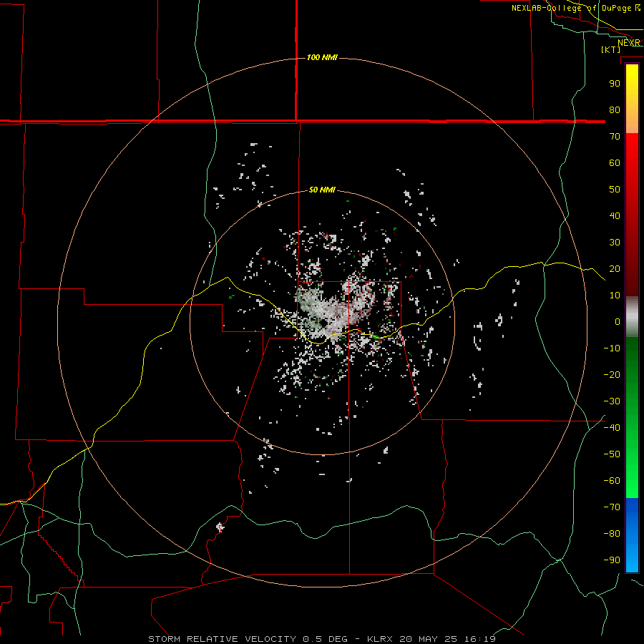Click the KLRX radar site identifier in the caption
This screenshot has height=644, width=644.
380,639
